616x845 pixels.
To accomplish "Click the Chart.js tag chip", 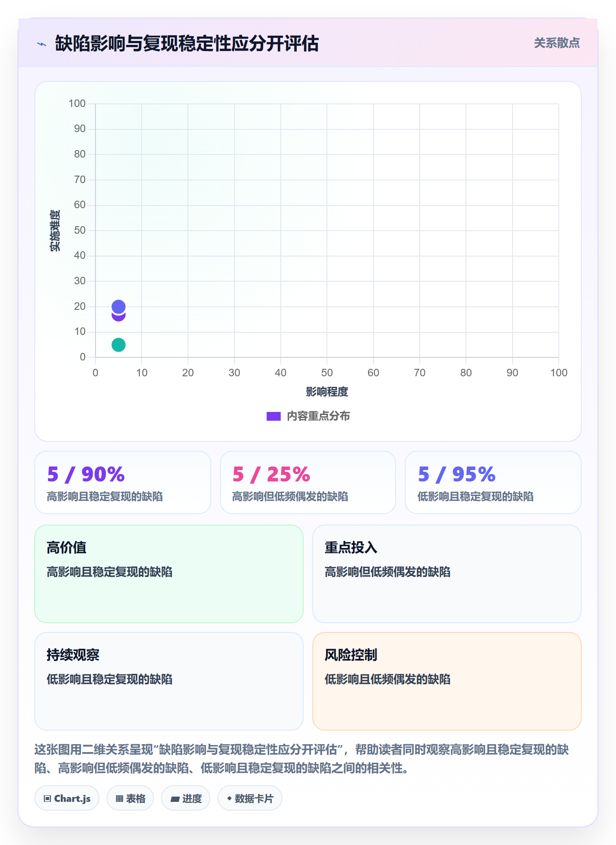I will [67, 798].
